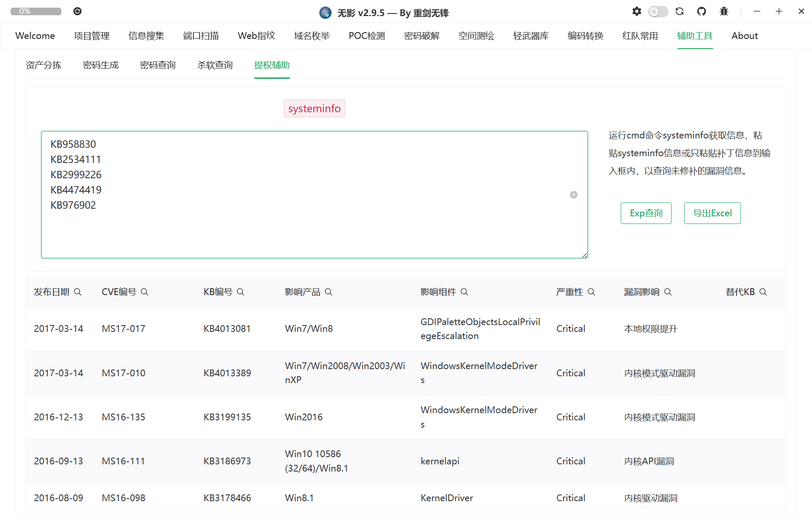This screenshot has height=527, width=812.
Task: Click the systeminfo tag label
Action: point(314,109)
